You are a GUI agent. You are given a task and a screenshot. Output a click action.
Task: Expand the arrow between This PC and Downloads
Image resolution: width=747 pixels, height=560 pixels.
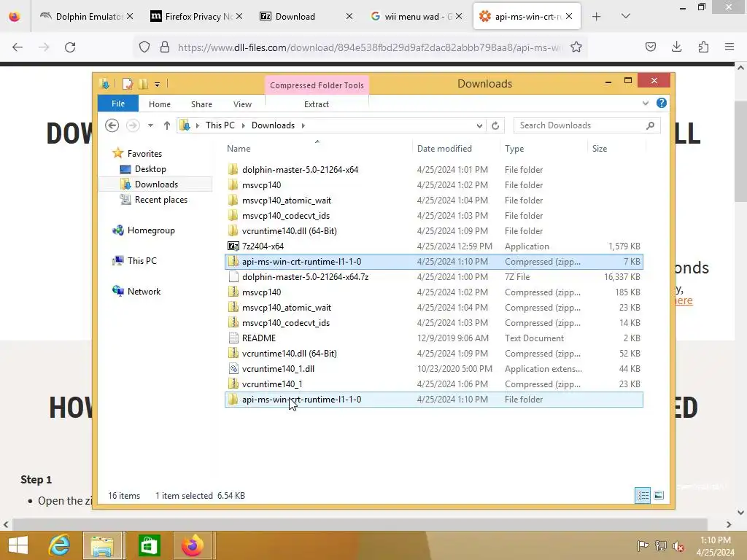click(x=243, y=125)
